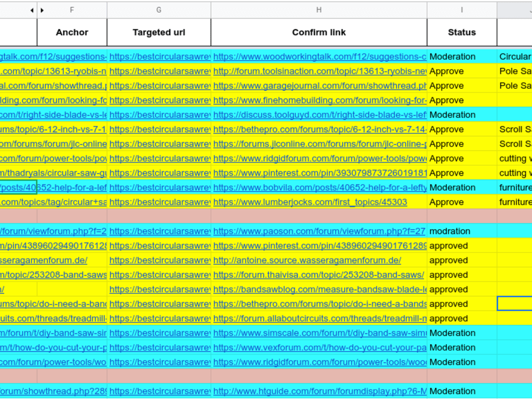
Task: Click the Status header cell
Action: click(x=462, y=32)
